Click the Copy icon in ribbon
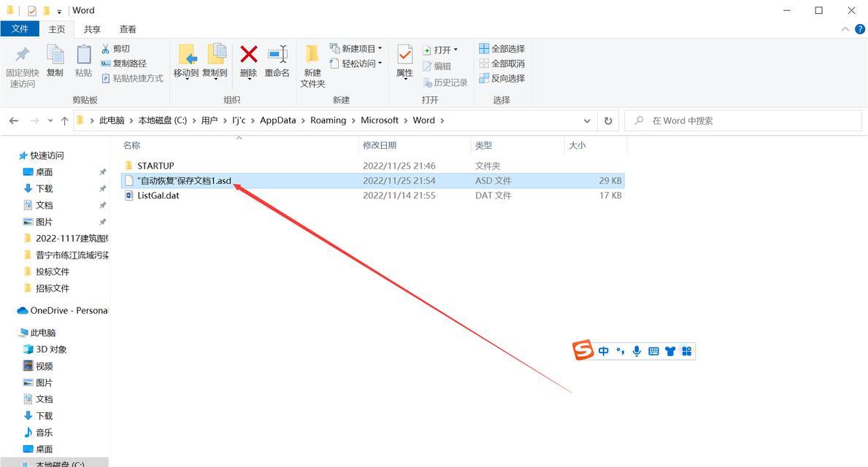The width and height of the screenshot is (868, 467). click(55, 54)
